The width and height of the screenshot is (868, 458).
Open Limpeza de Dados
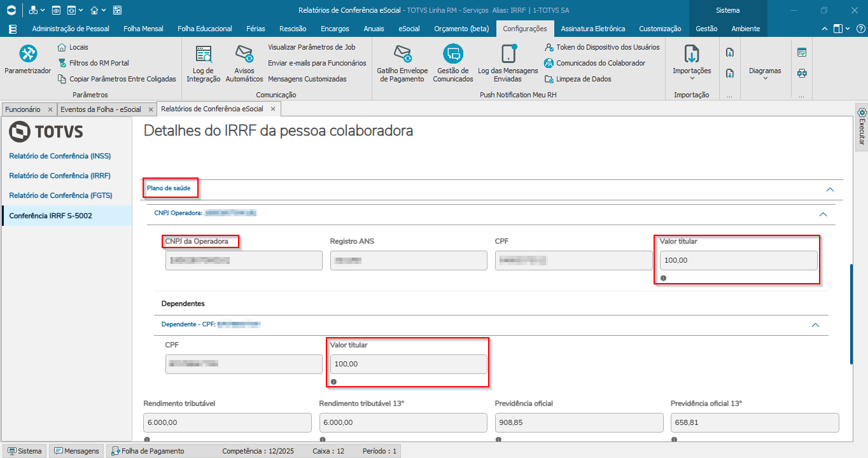(x=577, y=79)
